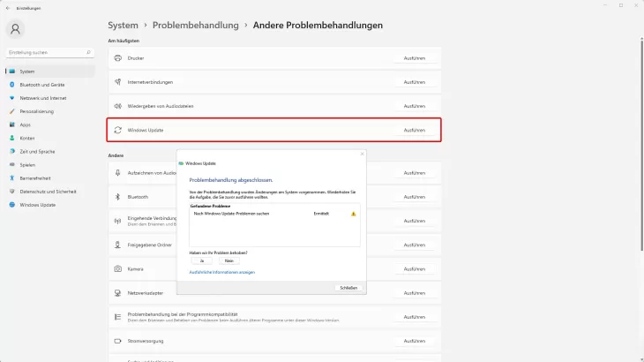Select Personalisierung in the sidebar
Viewport: 644px width, 362px height.
click(x=37, y=111)
